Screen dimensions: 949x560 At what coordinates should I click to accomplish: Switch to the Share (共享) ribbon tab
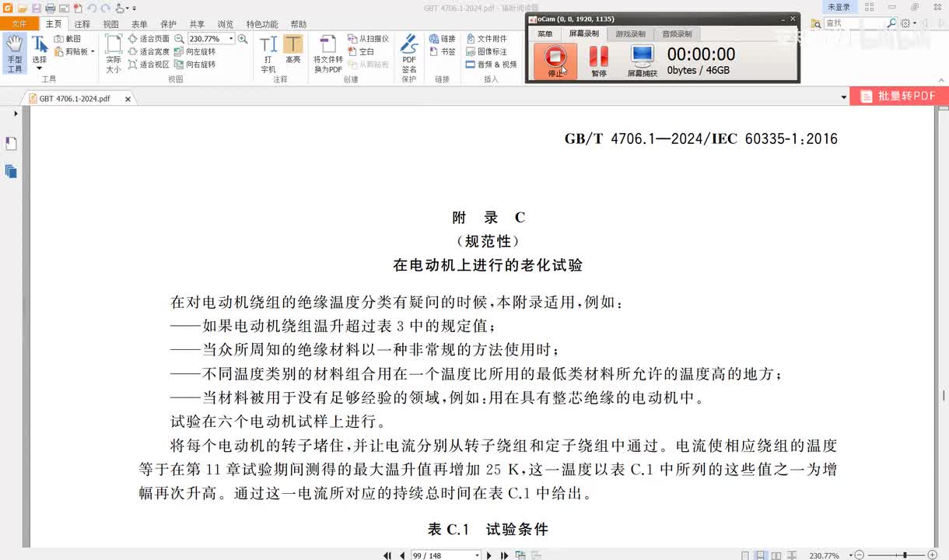click(197, 24)
